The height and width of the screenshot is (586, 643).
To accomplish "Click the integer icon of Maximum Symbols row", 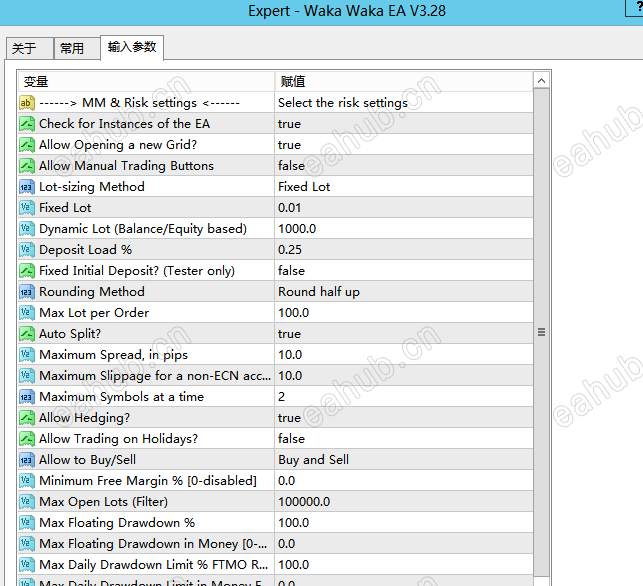I will pyautogui.click(x=27, y=397).
